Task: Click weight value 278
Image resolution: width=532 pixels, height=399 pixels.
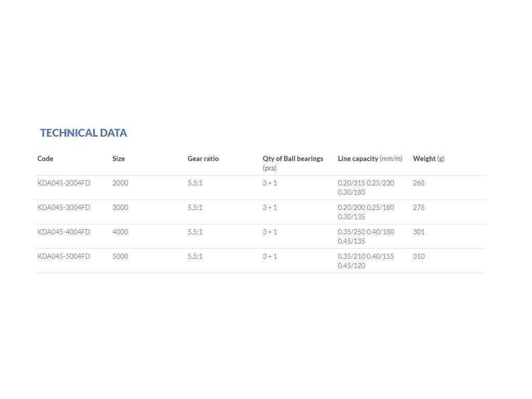Action: 419,207
